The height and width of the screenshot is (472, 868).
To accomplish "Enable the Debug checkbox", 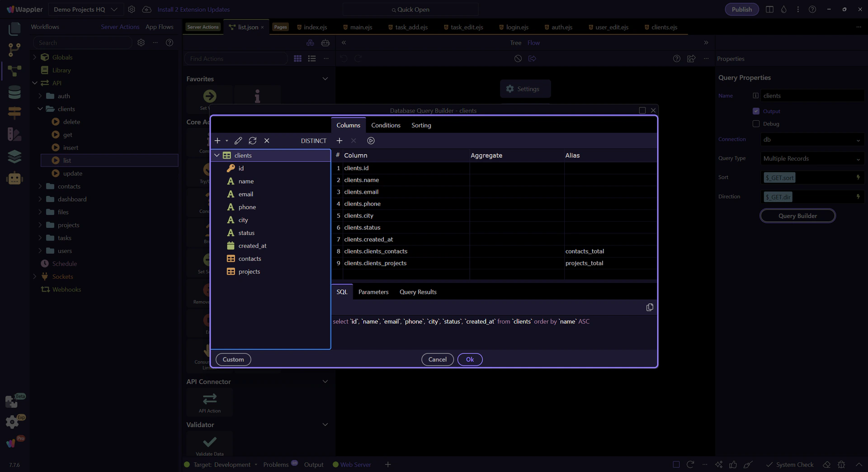I will [756, 124].
